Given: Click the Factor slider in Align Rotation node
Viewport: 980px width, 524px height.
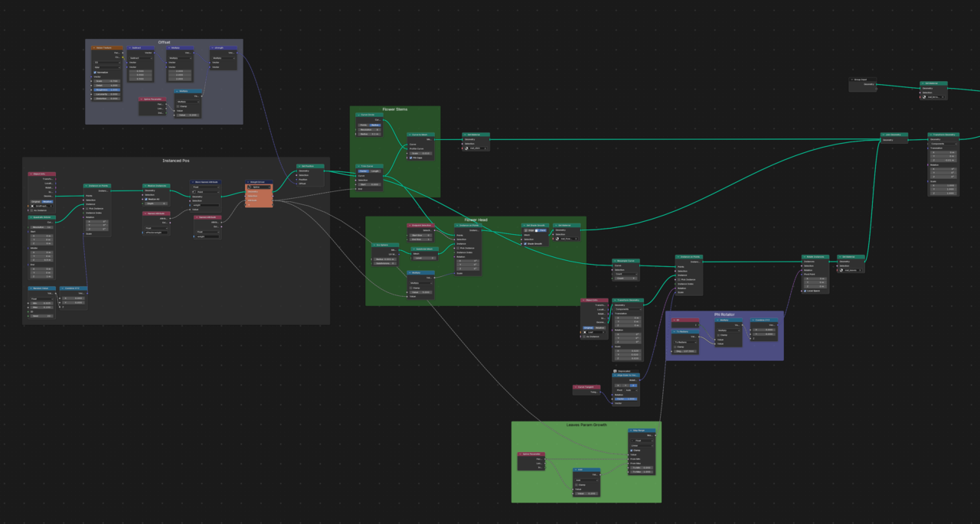Looking at the screenshot, I should [x=626, y=399].
